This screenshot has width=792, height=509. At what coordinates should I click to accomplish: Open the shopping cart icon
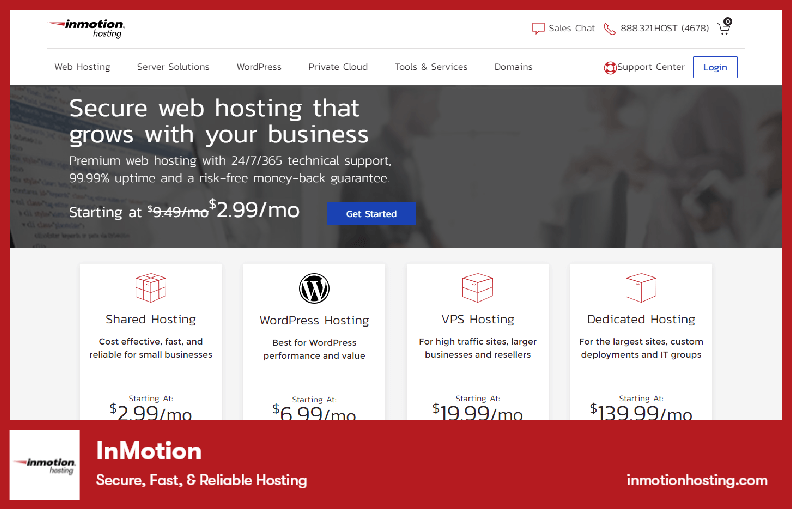(x=724, y=26)
